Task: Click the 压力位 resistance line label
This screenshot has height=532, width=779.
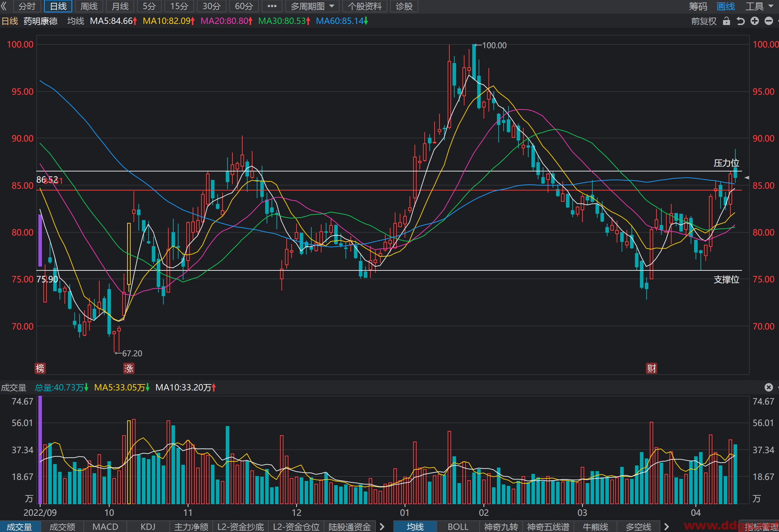Action: click(x=727, y=163)
